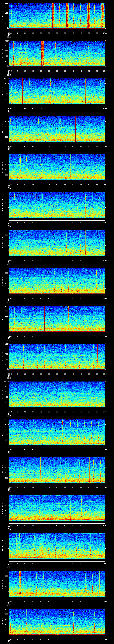
Task: Select the 18:00 end-of-axis label
Action: click(105, 71)
